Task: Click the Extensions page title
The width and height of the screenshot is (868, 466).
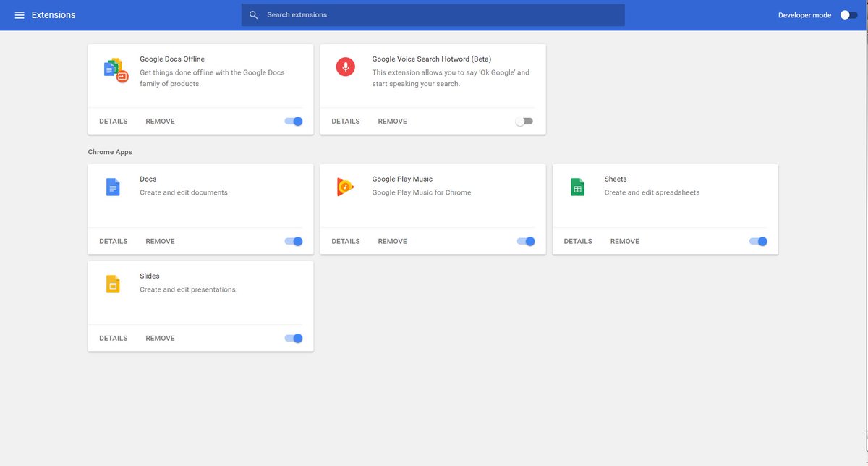Action: (54, 15)
